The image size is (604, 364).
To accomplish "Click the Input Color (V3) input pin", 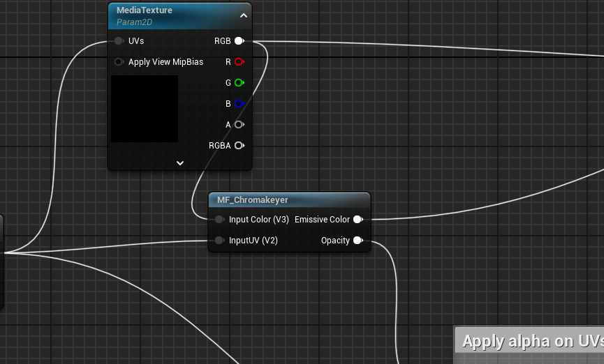I will (219, 220).
